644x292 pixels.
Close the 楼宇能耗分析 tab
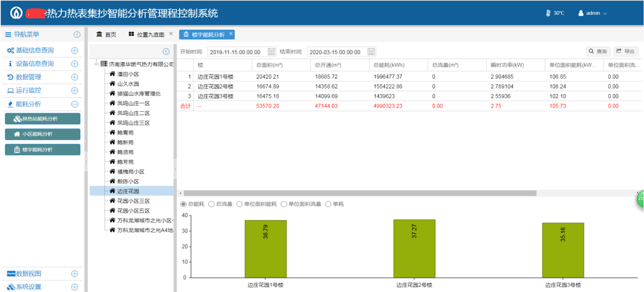231,34
